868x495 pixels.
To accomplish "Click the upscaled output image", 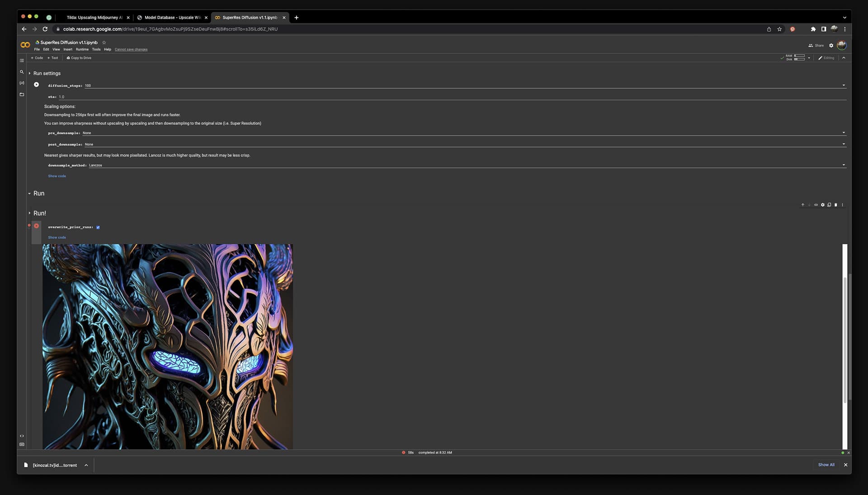I will [x=168, y=347].
